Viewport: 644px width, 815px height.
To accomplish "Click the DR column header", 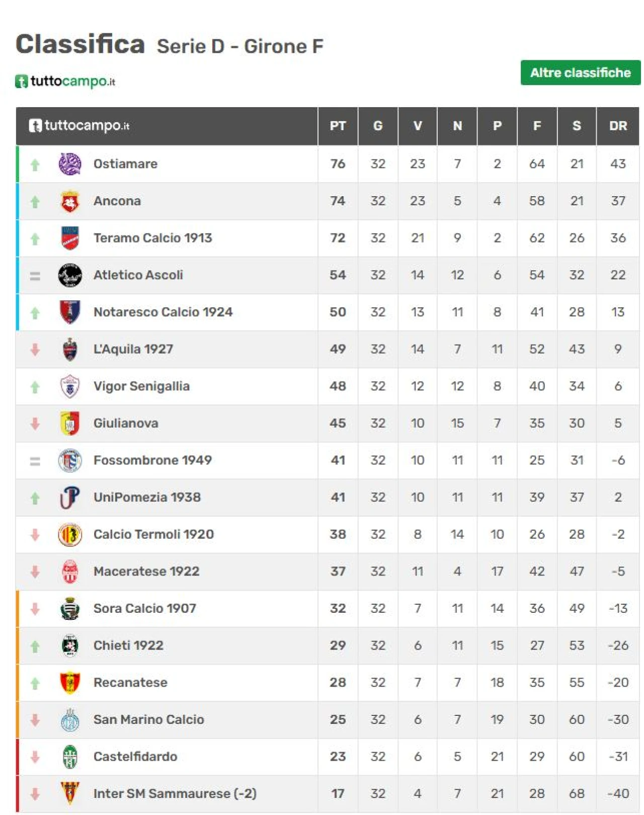I will click(618, 126).
